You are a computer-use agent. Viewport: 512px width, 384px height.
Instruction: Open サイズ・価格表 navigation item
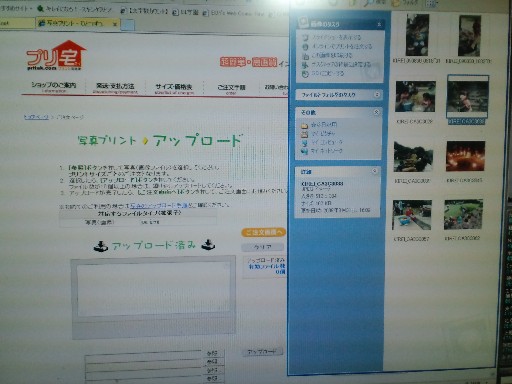(x=174, y=88)
